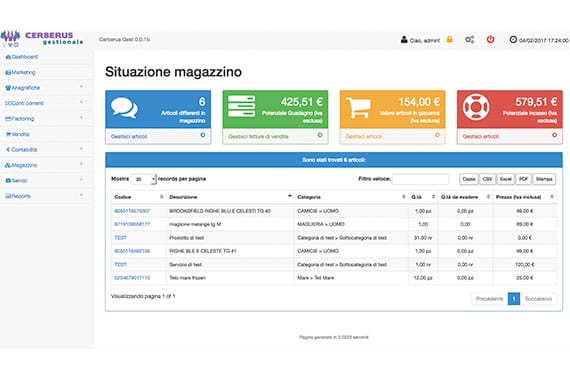The image size is (570, 380).
Task: Open code link for RIGHE BLE E CELESTE row
Action: point(132,251)
